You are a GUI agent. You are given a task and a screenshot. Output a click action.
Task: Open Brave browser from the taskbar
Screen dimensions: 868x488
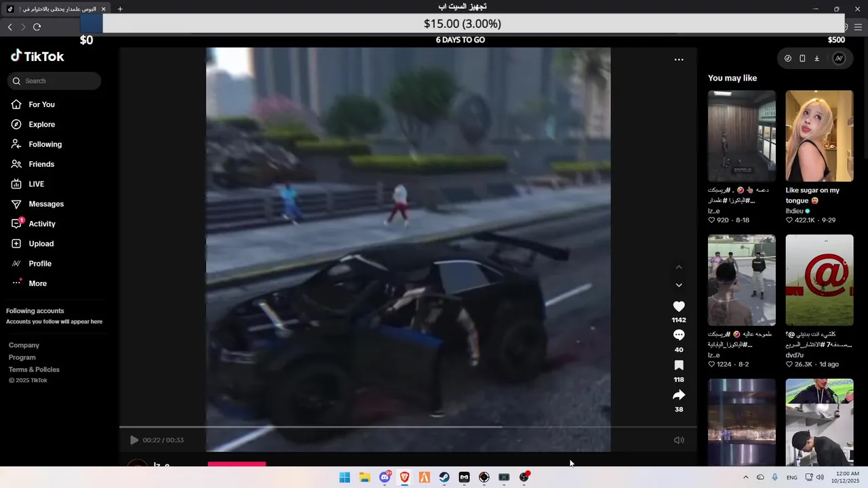(x=405, y=477)
